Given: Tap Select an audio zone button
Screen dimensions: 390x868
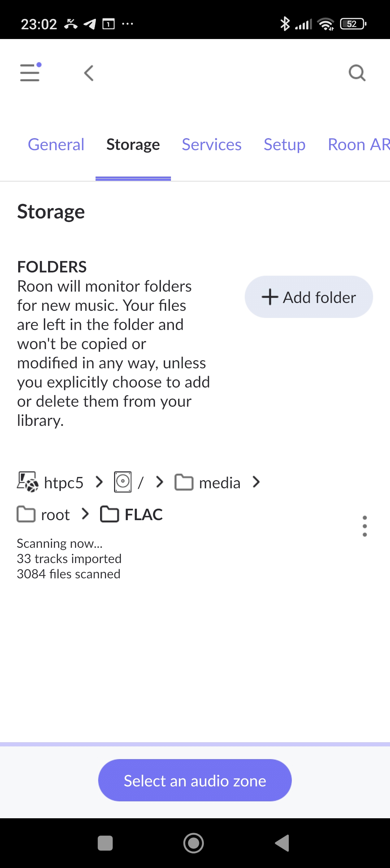Looking at the screenshot, I should coord(195,781).
